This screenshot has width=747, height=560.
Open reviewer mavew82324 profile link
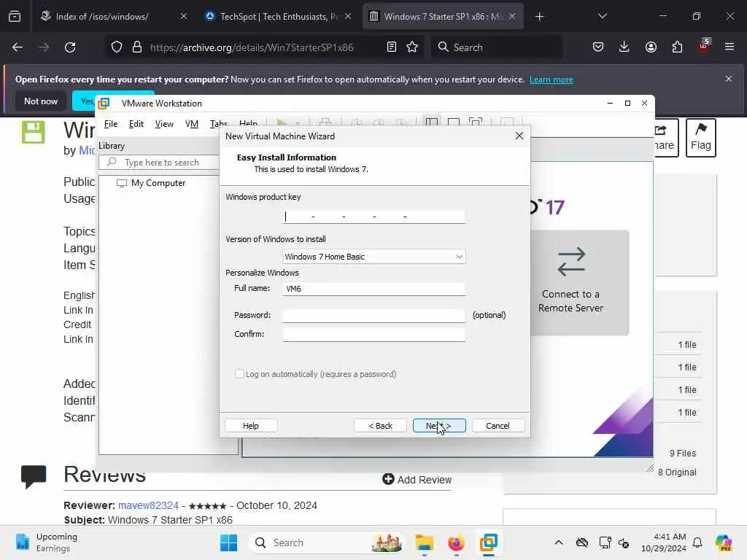[x=148, y=505]
